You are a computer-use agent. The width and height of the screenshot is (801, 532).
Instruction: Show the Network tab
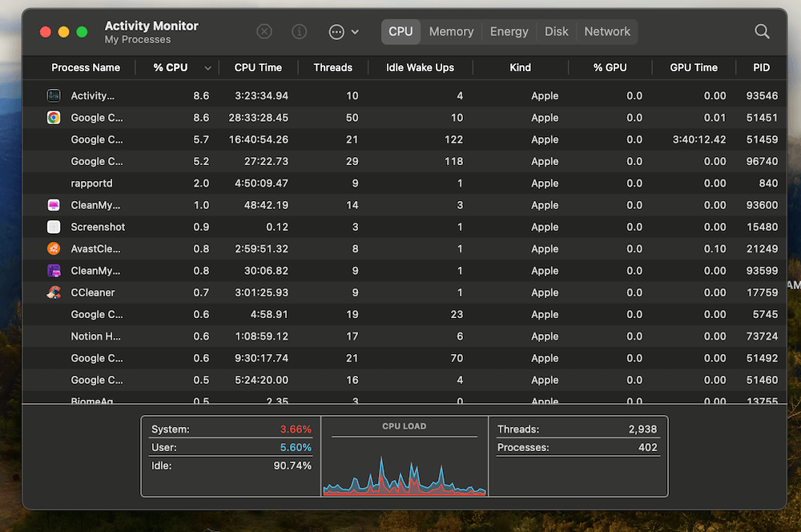[606, 32]
